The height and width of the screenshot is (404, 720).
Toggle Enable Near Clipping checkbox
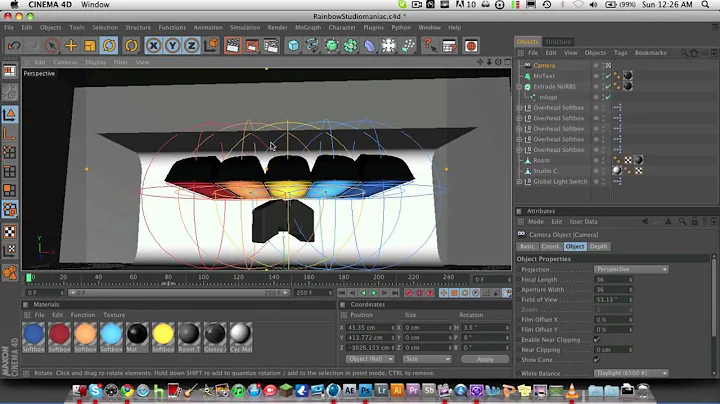pyautogui.click(x=596, y=339)
